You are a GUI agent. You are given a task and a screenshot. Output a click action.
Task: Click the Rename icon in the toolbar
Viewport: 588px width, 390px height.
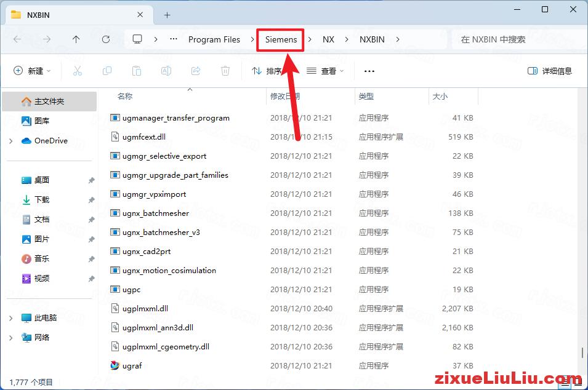pyautogui.click(x=166, y=71)
